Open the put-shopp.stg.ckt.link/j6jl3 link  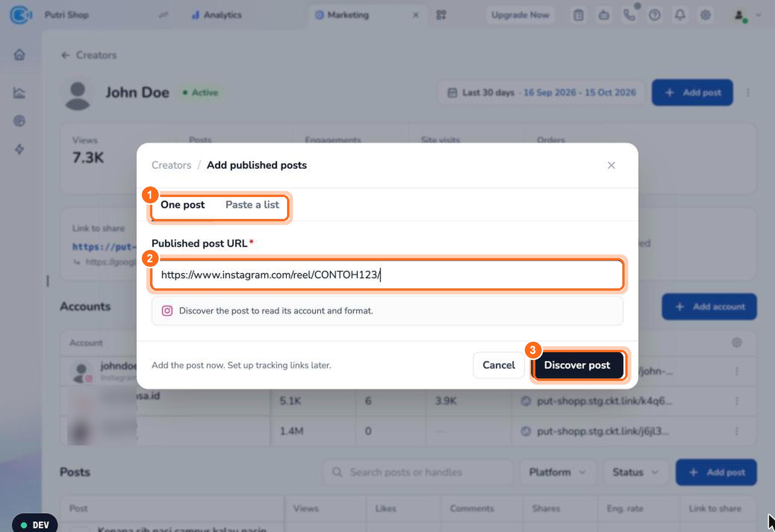pos(603,431)
